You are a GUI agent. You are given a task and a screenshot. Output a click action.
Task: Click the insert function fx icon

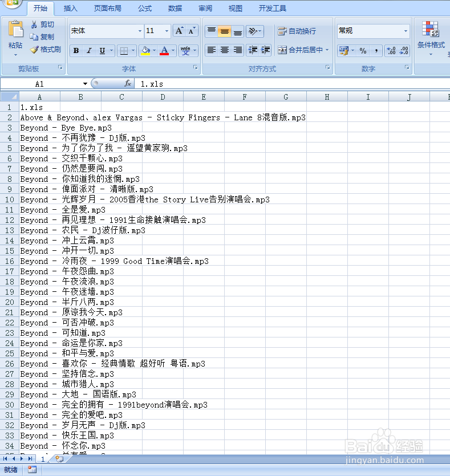[x=128, y=83]
